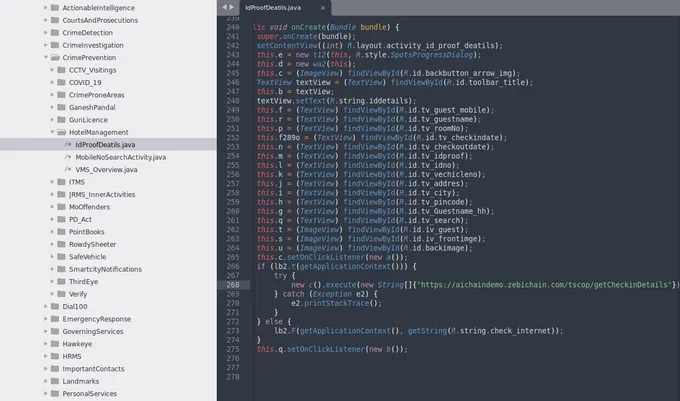Click 'check_internet' string reference
Image resolution: width=680 pixels, height=401 pixels.
520,331
